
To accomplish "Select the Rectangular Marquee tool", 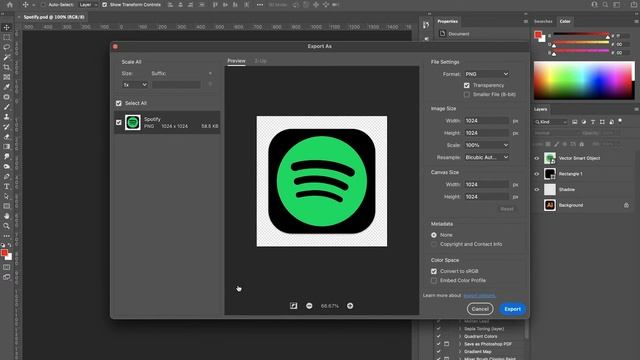I will click(7, 38).
